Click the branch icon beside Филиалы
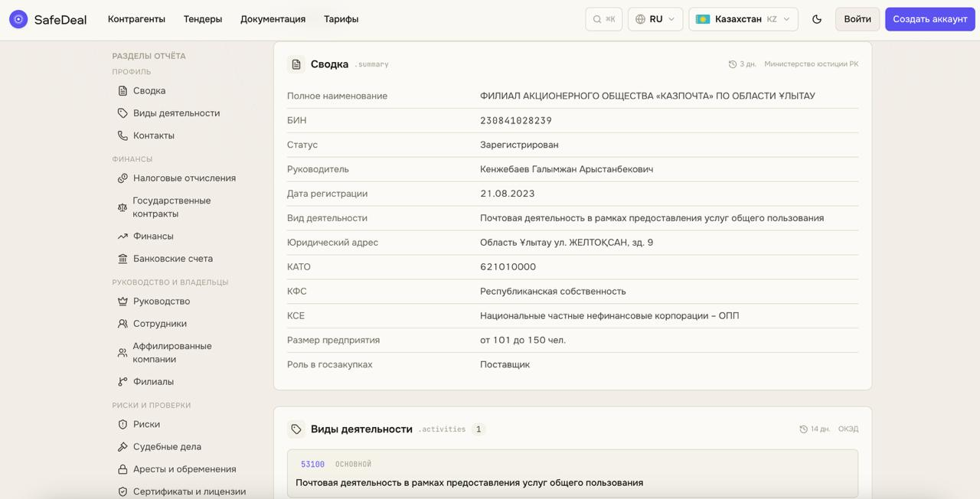The height and width of the screenshot is (499, 980). [122, 381]
